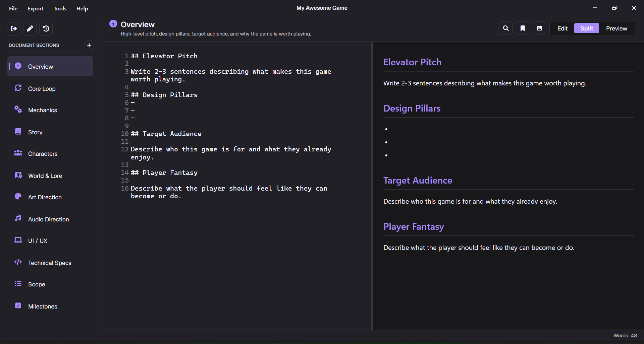Click the exit project icon in the sidebar toolbar
The height and width of the screenshot is (344, 644).
(x=14, y=29)
